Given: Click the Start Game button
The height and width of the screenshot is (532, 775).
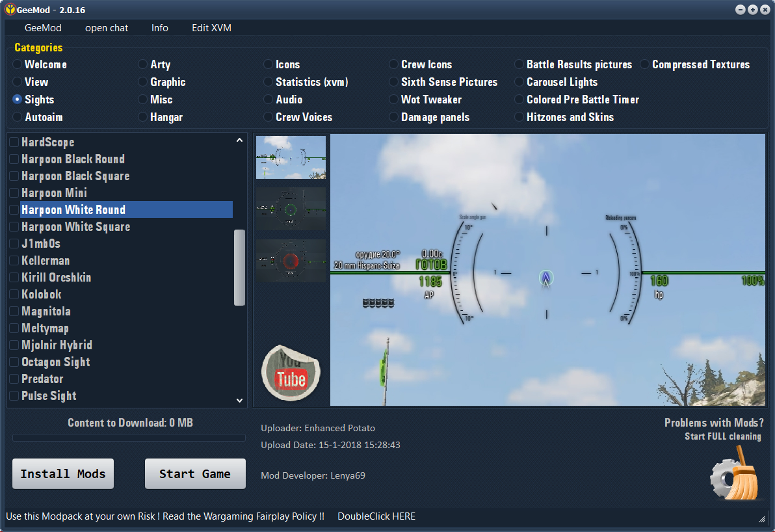Looking at the screenshot, I should (x=195, y=473).
